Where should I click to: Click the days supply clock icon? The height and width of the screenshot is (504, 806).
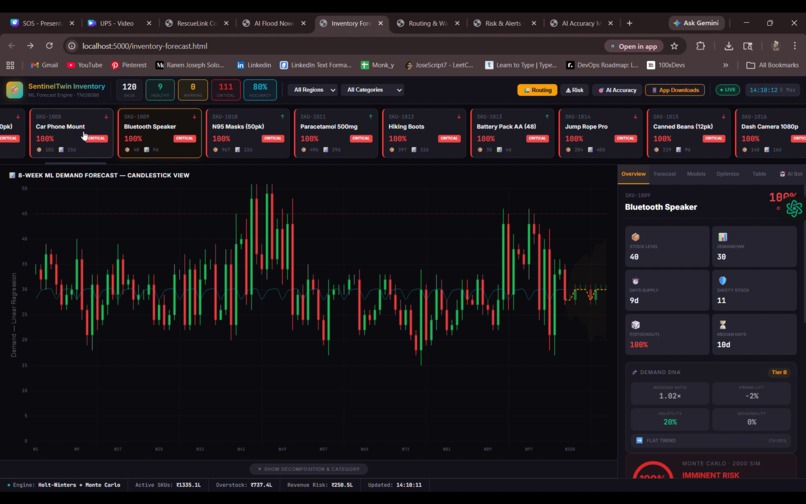pos(635,281)
